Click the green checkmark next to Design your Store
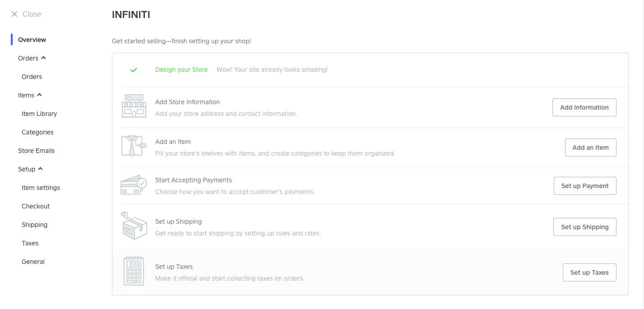The width and height of the screenshot is (644, 309). [x=134, y=69]
